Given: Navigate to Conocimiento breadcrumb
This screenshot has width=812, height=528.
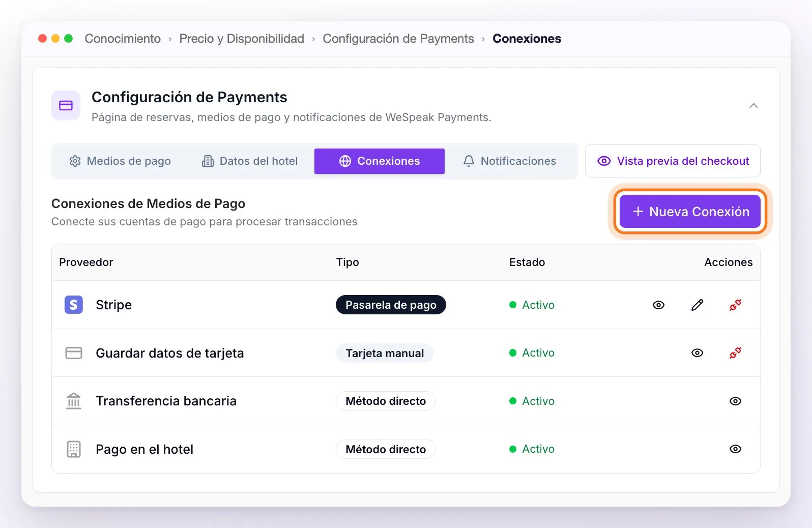Looking at the screenshot, I should [123, 39].
